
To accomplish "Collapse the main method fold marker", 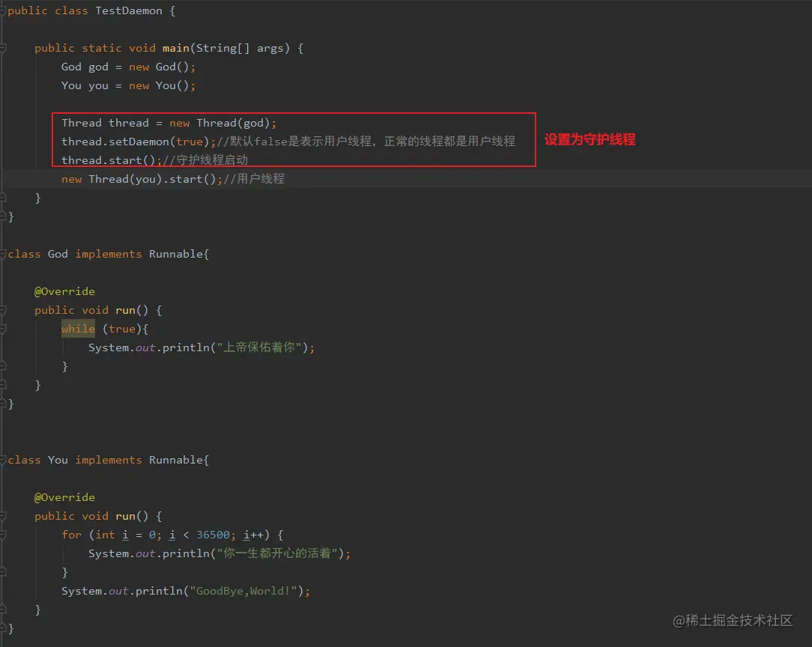I will 2,48.
